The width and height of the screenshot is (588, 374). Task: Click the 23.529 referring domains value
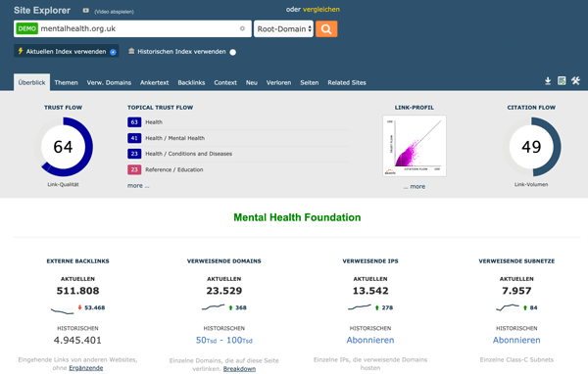(x=223, y=291)
